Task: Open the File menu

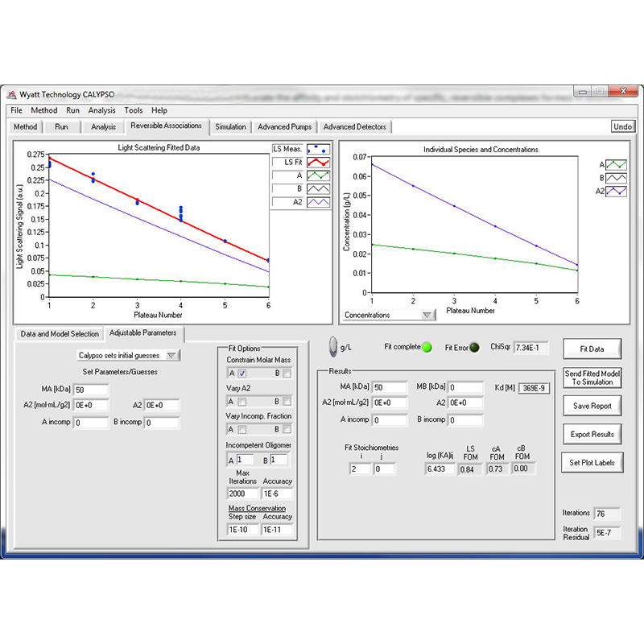Action: (x=16, y=110)
